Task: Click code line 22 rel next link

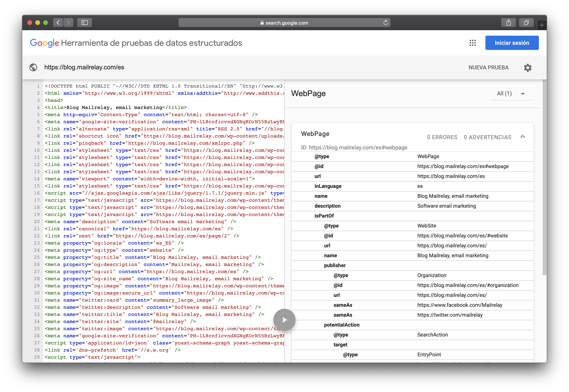Action: 142,236
